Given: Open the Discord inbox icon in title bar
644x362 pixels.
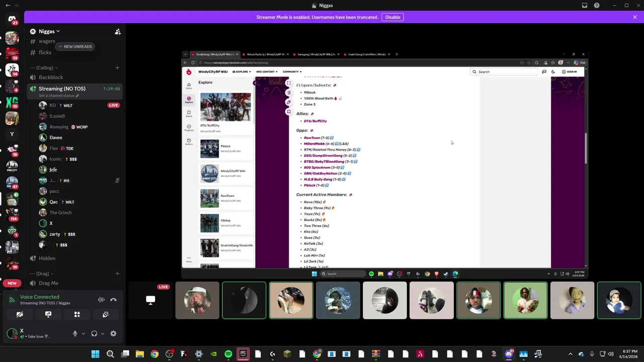Looking at the screenshot, I should coord(585,6).
